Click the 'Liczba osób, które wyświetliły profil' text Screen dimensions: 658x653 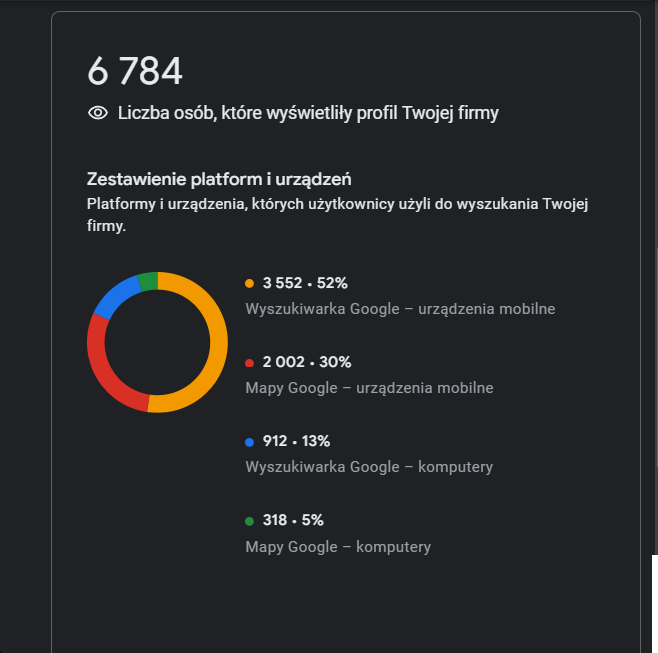(x=308, y=113)
